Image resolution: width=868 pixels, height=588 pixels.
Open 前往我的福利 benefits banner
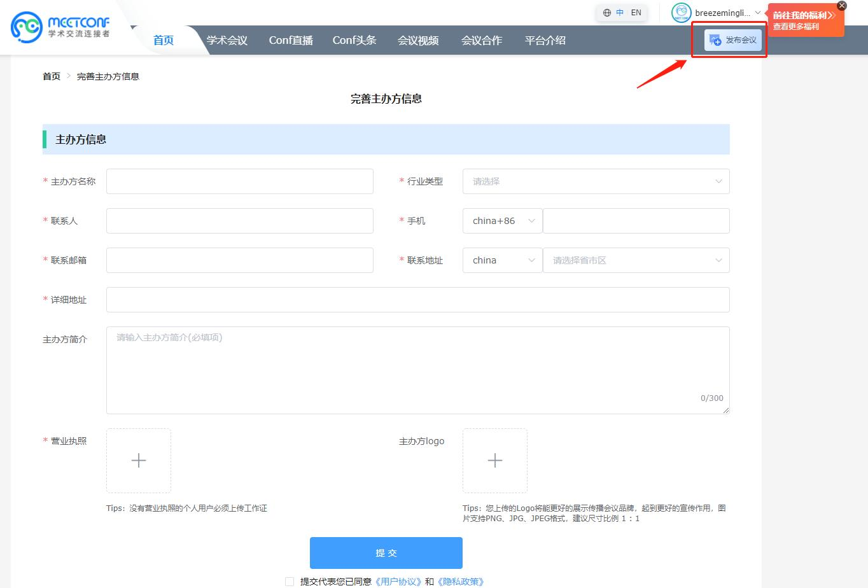click(803, 20)
